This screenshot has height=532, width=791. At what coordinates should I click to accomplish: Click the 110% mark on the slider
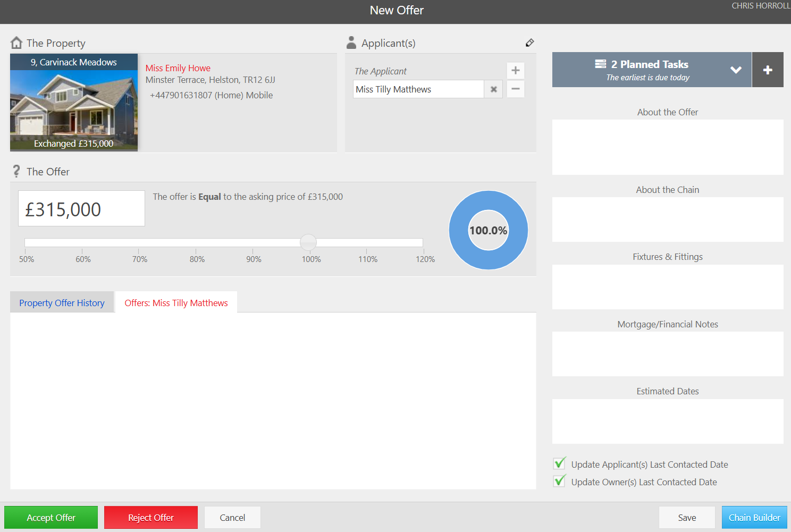coord(368,259)
